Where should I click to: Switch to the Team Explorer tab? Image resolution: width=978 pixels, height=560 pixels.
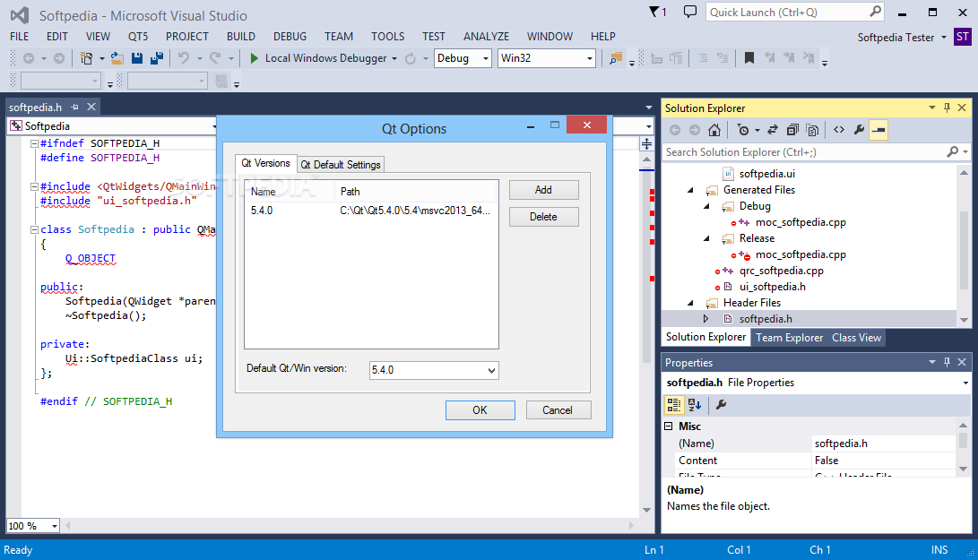point(789,338)
